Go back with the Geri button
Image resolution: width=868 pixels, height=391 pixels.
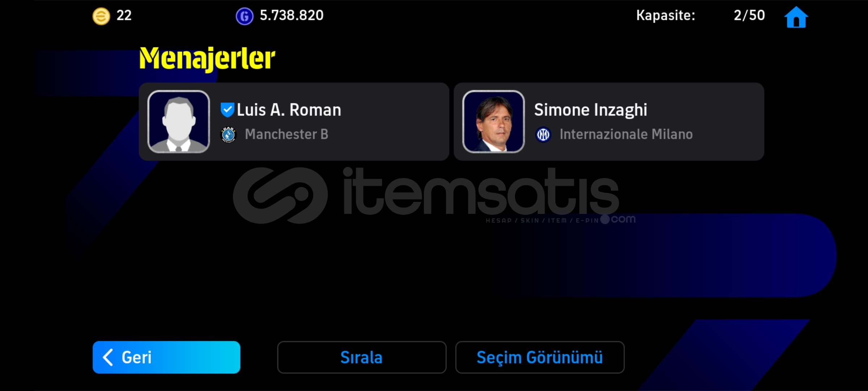click(166, 357)
